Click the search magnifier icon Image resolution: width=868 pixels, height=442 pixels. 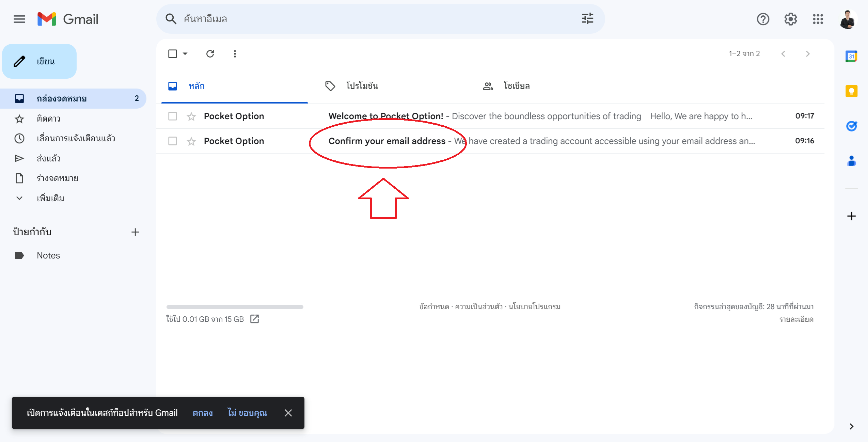171,19
